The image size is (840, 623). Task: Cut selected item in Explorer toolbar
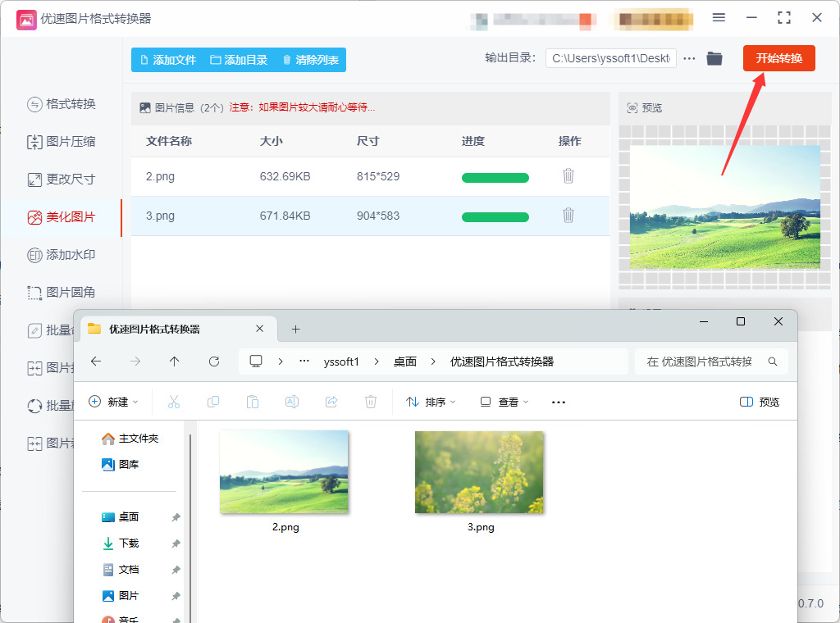click(174, 402)
